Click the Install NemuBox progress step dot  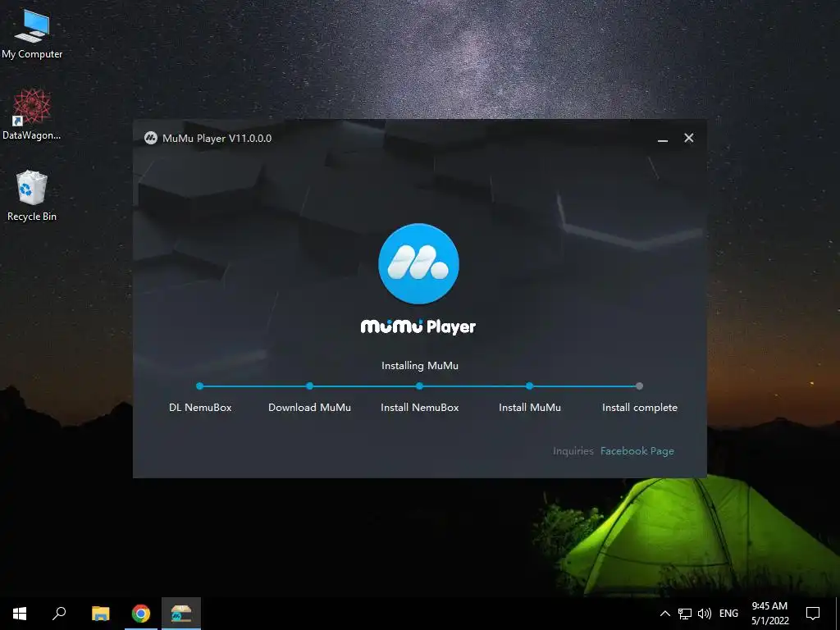[419, 386]
